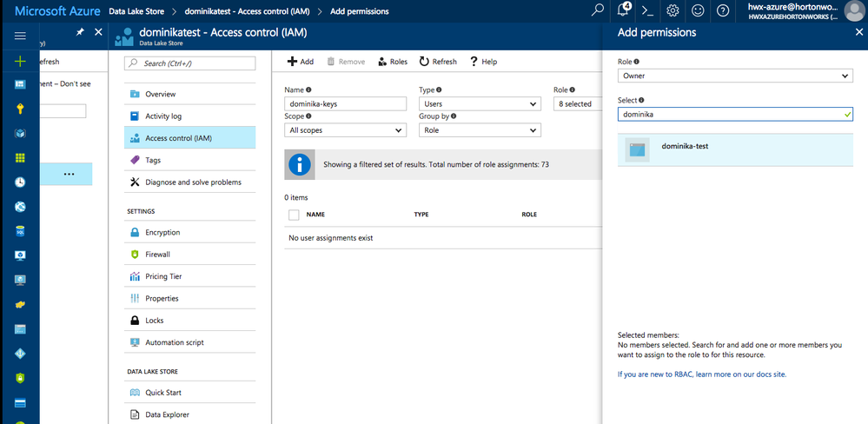Viewport: 868px width, 424px height.
Task: Refresh the role assignments list
Action: coord(438,62)
